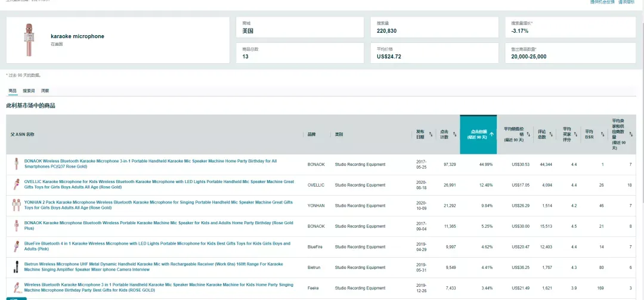Sort by 平均买家评分 arrow icon
Screen dimensions: 644x300
pyautogui.click(x=577, y=134)
